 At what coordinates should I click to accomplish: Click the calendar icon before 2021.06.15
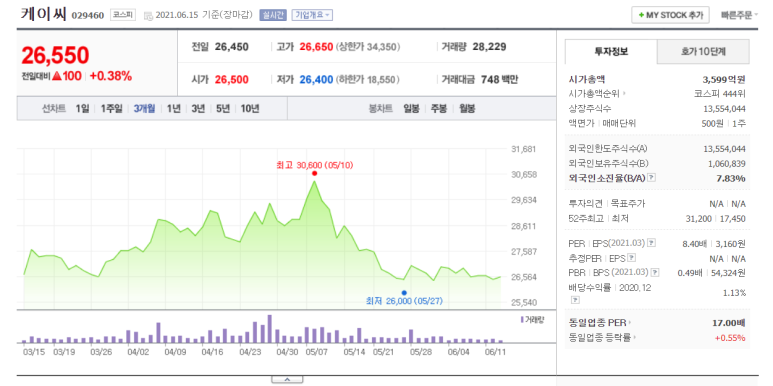click(x=148, y=16)
